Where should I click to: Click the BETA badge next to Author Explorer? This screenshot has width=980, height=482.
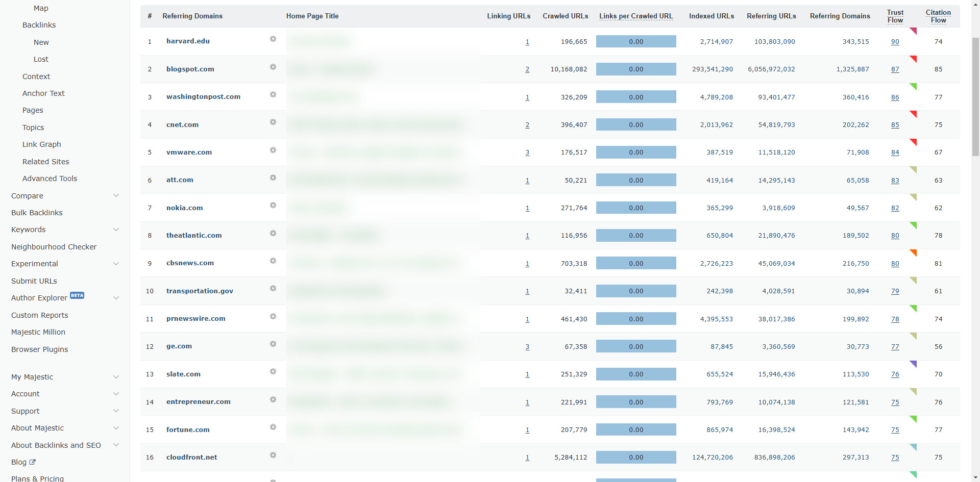(77, 295)
